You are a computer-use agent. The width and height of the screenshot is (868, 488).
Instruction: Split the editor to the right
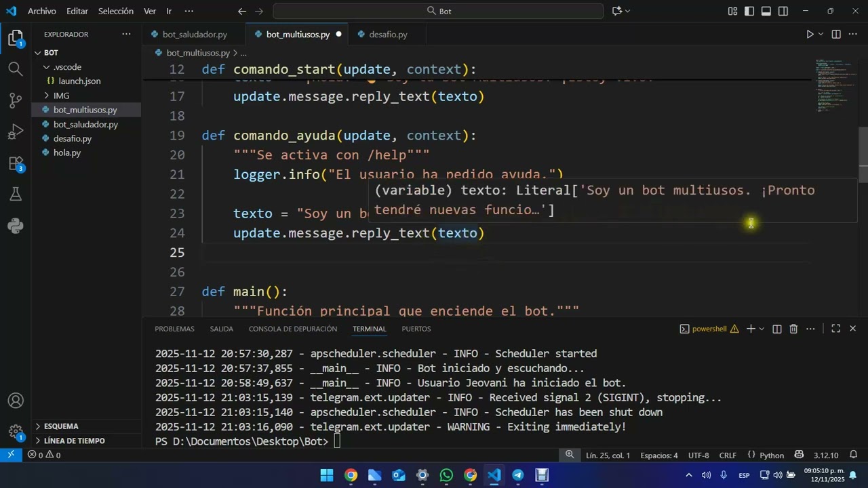coord(836,34)
